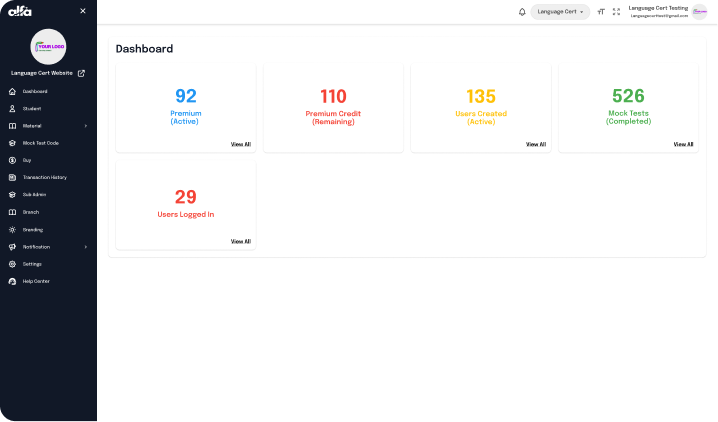Click the notification bell icon
Viewport: 718px width, 422px height.
pyautogui.click(x=522, y=12)
